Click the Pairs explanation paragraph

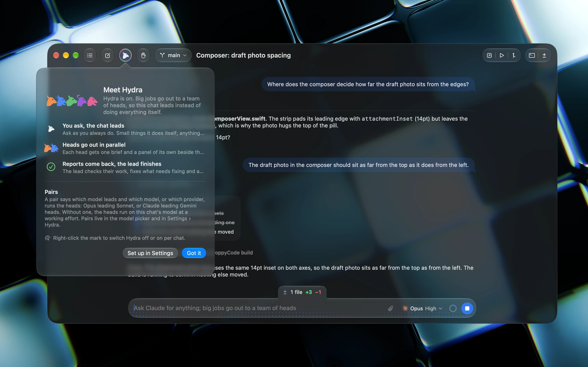coord(125,212)
